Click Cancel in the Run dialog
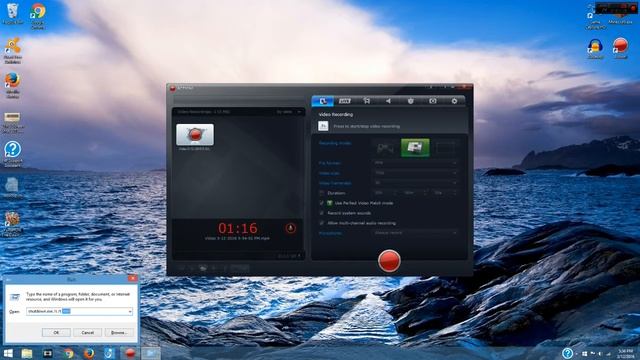This screenshot has width=640, height=360. click(x=87, y=333)
